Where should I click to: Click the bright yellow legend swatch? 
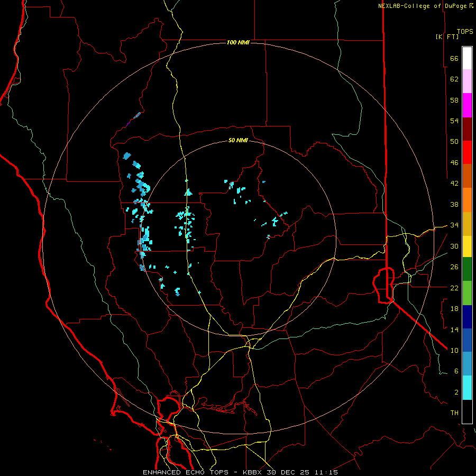click(467, 246)
